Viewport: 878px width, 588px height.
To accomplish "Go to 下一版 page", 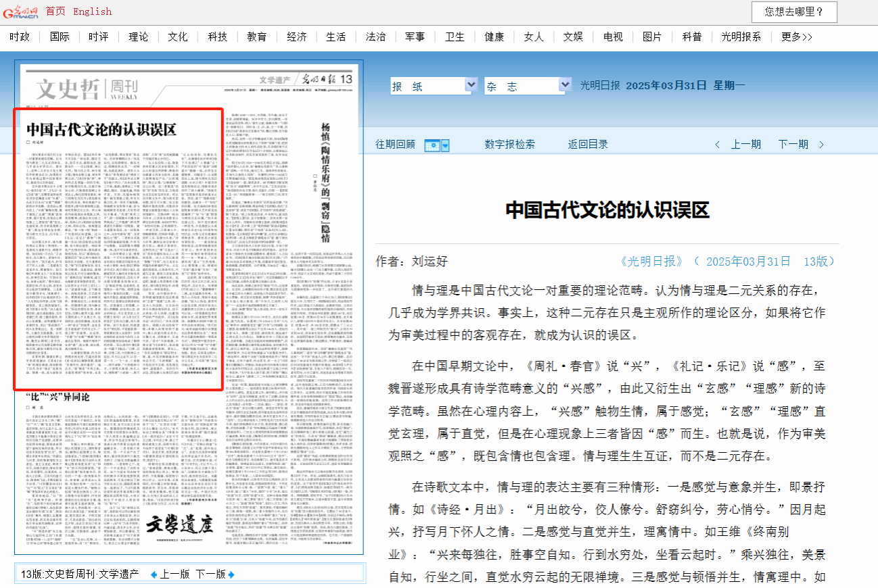I will [x=211, y=574].
